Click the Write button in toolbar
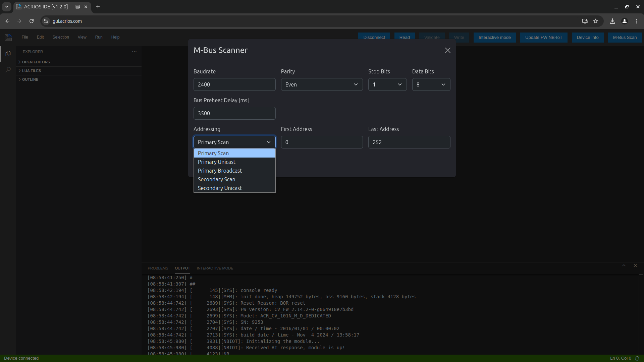Screen dimensions: 644x362 click(x=459, y=37)
